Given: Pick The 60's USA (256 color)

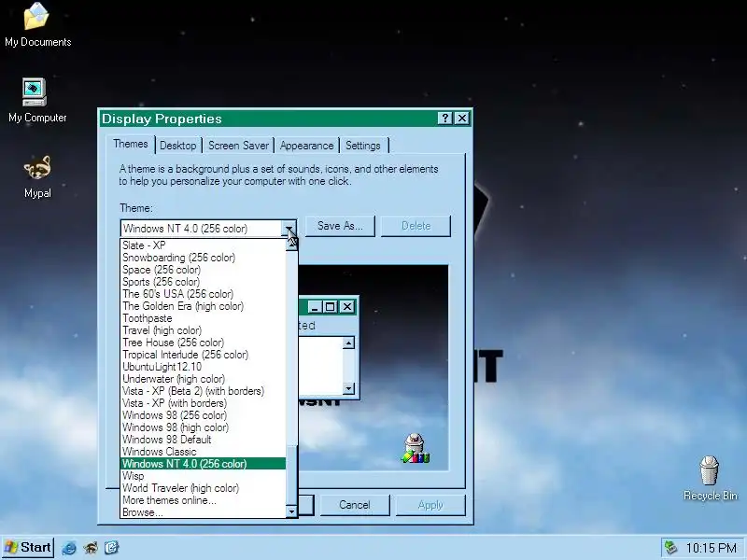Looking at the screenshot, I should tap(203, 294).
